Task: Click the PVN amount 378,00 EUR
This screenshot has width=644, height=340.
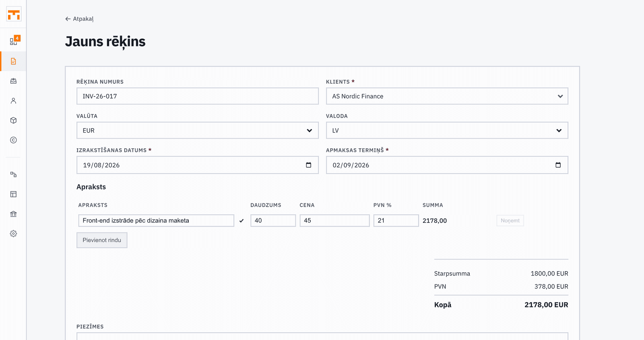Action: pyautogui.click(x=551, y=286)
